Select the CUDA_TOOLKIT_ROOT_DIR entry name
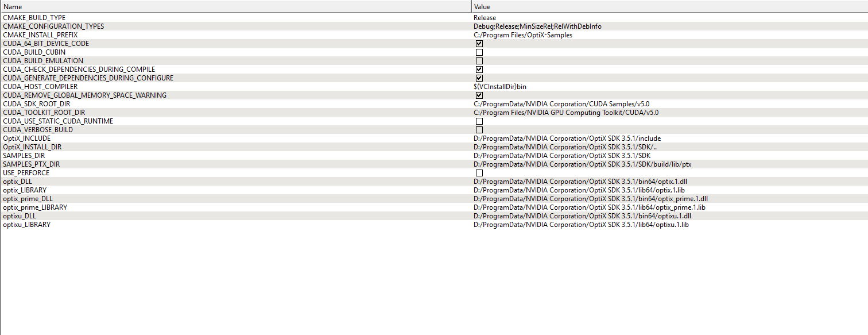This screenshot has height=335, width=868. point(44,113)
